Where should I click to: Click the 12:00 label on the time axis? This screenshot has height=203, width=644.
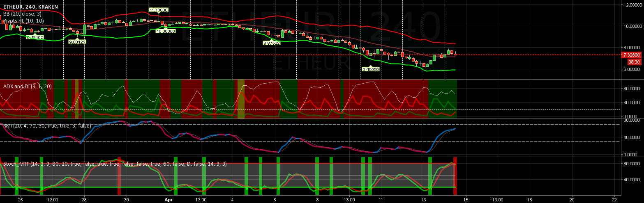click(x=53, y=199)
